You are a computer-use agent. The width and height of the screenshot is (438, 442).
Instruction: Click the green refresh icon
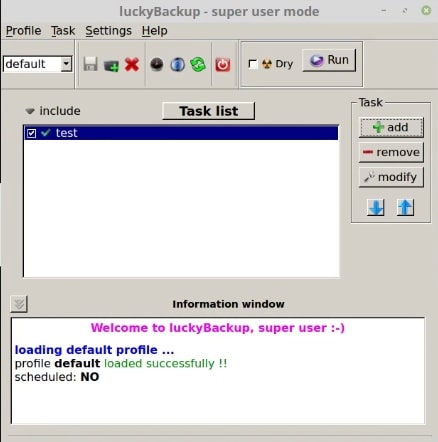coord(198,64)
